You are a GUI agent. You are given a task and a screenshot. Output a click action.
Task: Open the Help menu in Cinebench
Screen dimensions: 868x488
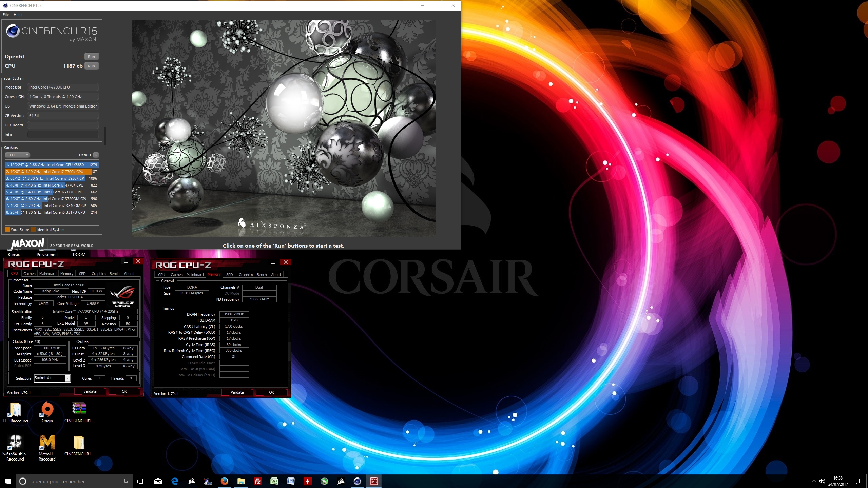(17, 15)
